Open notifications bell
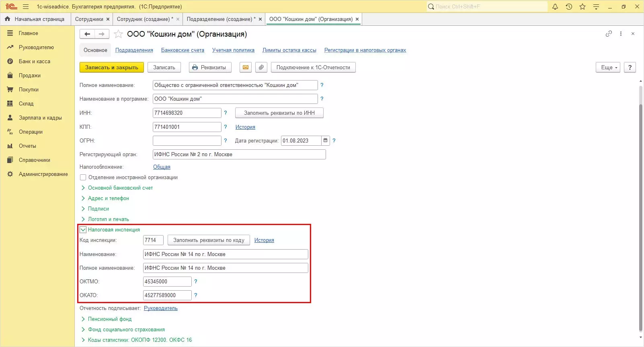Screen dimensions: 644x347 tap(555, 6)
